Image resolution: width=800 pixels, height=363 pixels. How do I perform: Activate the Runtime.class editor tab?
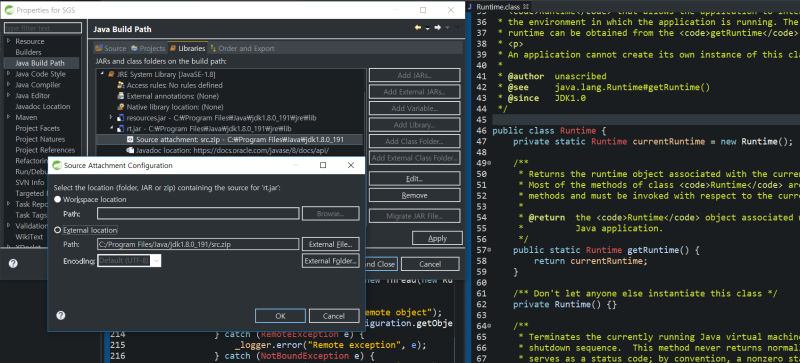point(498,7)
